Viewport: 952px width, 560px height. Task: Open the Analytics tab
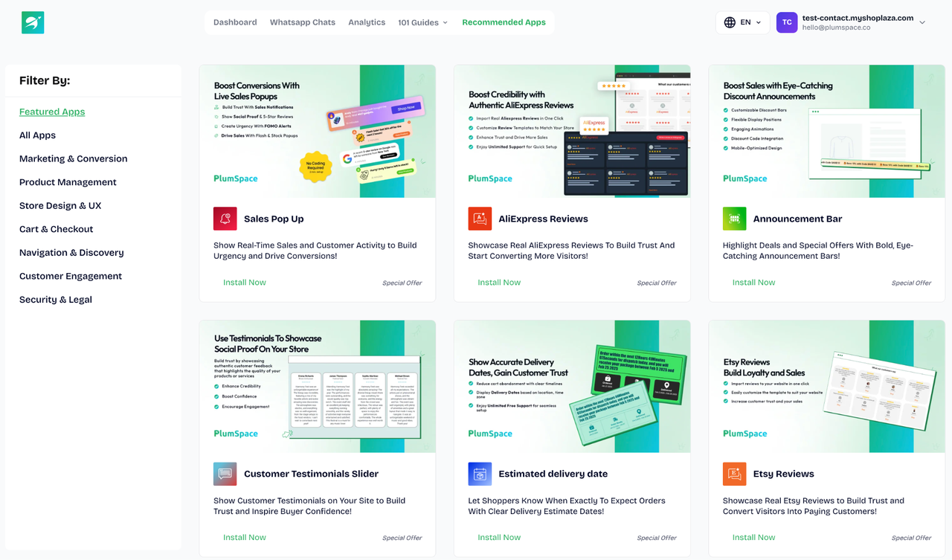coord(367,22)
